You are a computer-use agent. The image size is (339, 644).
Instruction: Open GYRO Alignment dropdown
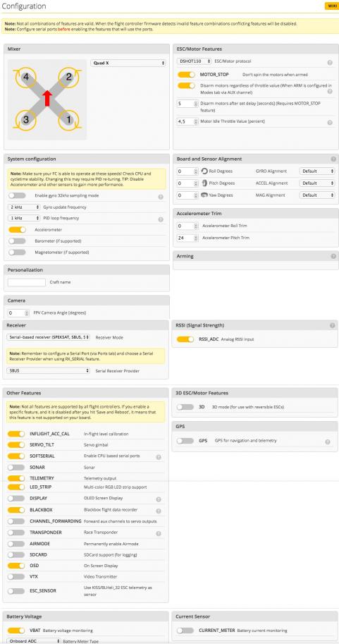point(317,171)
